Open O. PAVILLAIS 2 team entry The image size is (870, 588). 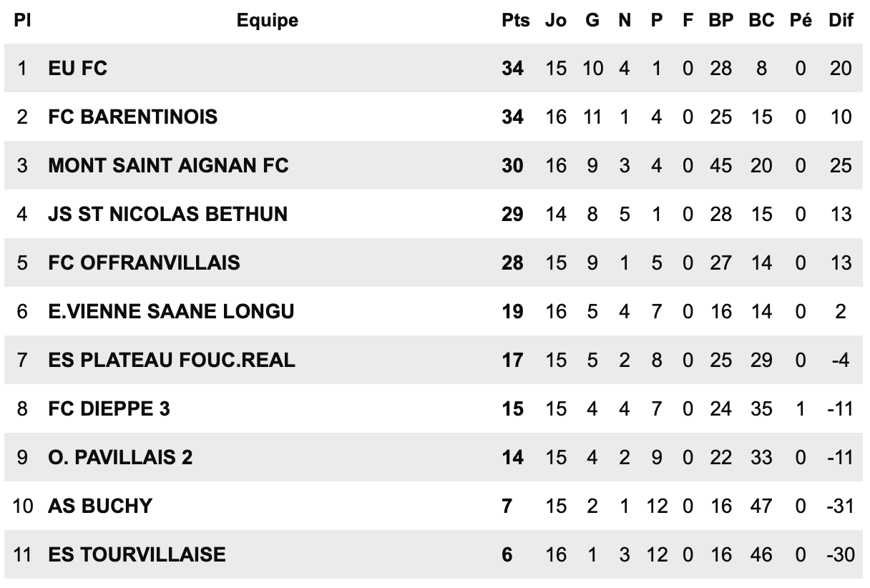(120, 457)
